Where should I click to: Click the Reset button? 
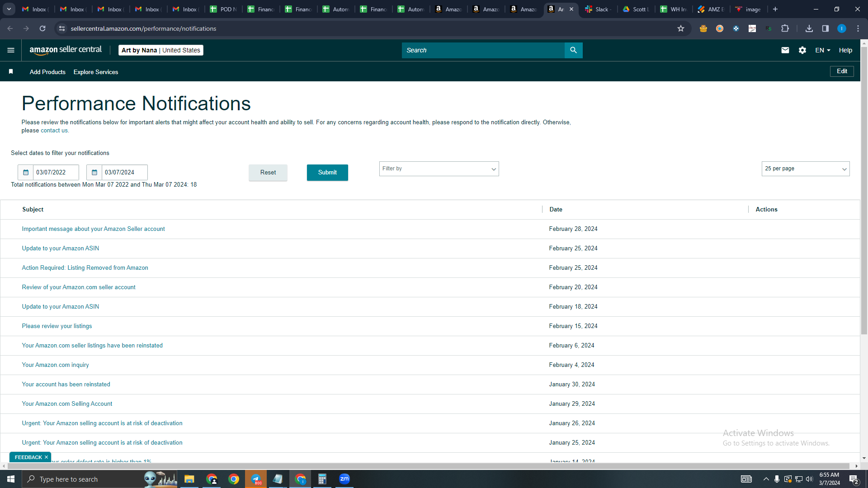(268, 173)
